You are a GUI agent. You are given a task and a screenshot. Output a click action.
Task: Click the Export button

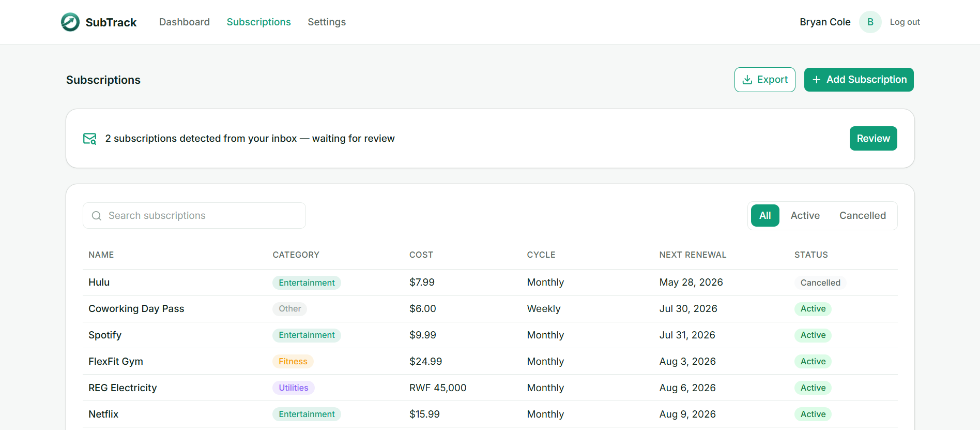point(765,80)
